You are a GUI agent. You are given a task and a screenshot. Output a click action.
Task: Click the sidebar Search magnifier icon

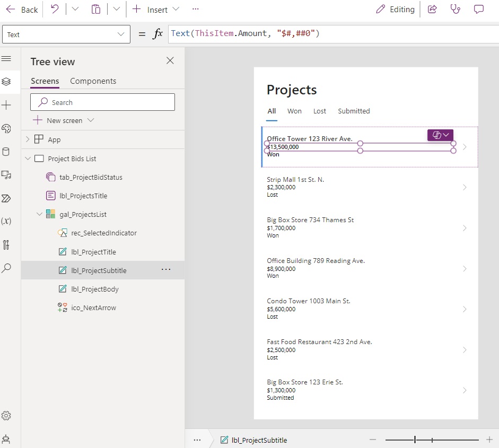(x=6, y=268)
